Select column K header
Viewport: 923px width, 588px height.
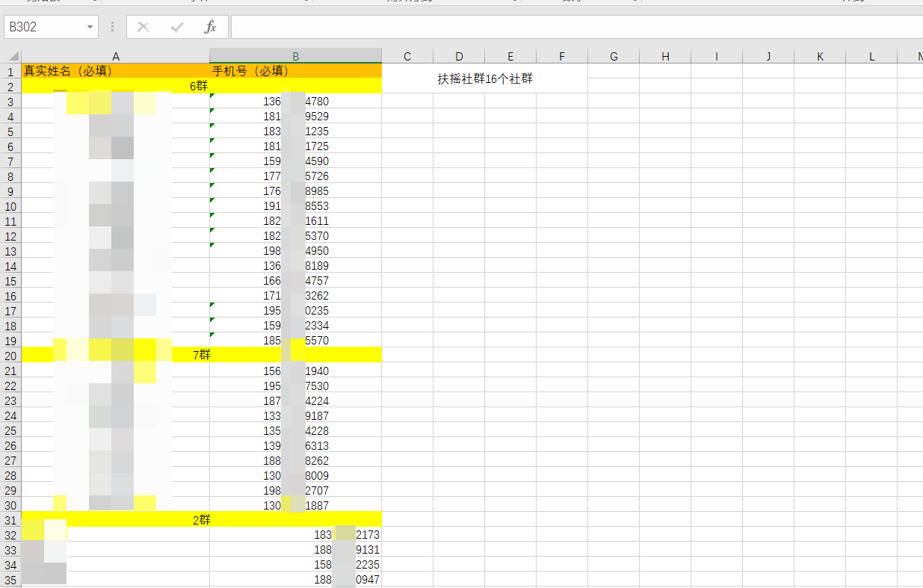(820, 57)
